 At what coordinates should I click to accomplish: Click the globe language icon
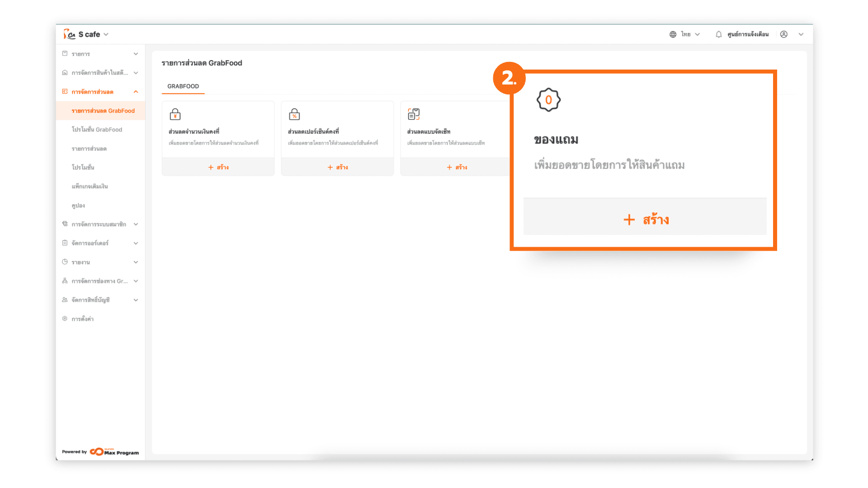[x=673, y=34]
